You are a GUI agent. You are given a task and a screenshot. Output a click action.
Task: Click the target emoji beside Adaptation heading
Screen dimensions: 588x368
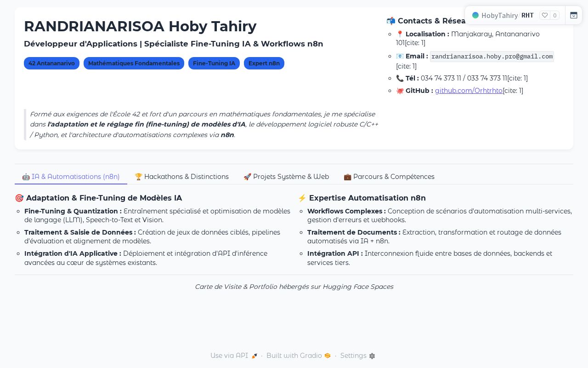(19, 198)
